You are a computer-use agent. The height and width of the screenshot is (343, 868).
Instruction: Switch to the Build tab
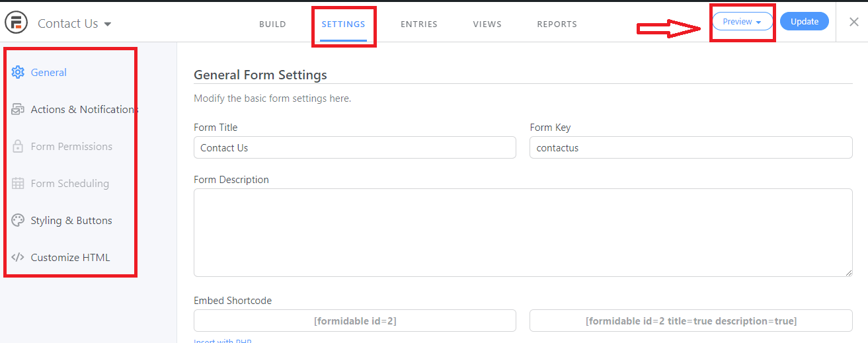coord(272,24)
